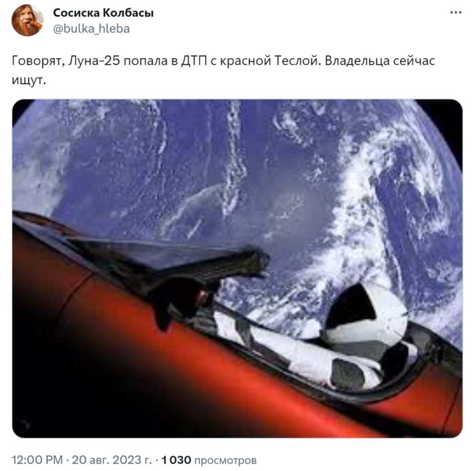Click the word Луна-25 in tweet
Viewport: 476px width, 471px height.
point(94,61)
